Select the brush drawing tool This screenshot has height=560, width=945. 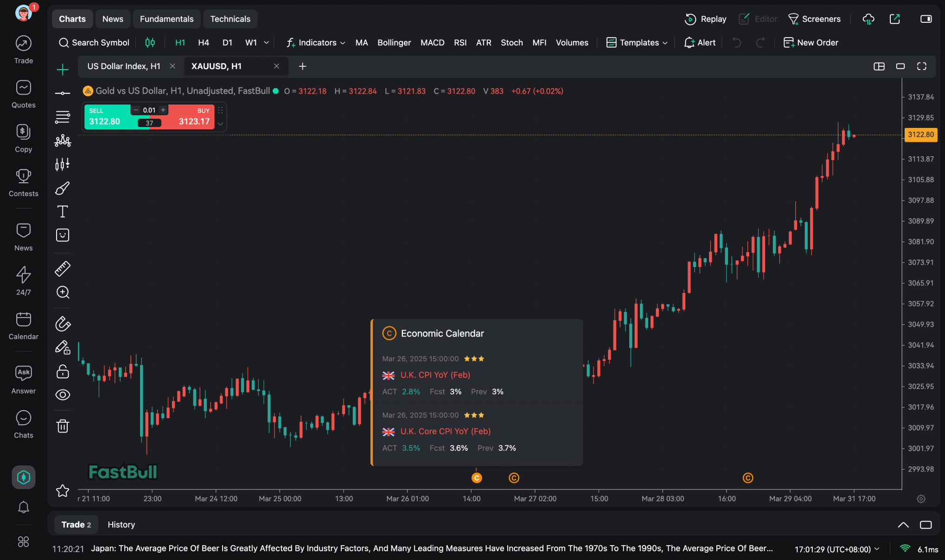[63, 188]
